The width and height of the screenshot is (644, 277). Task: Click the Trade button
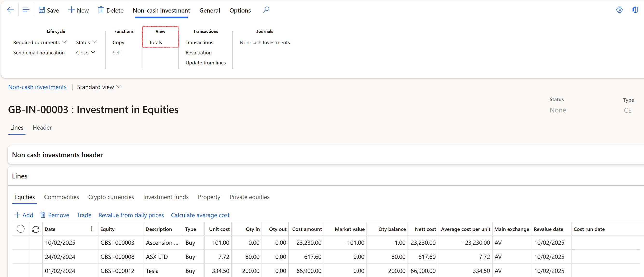84,215
